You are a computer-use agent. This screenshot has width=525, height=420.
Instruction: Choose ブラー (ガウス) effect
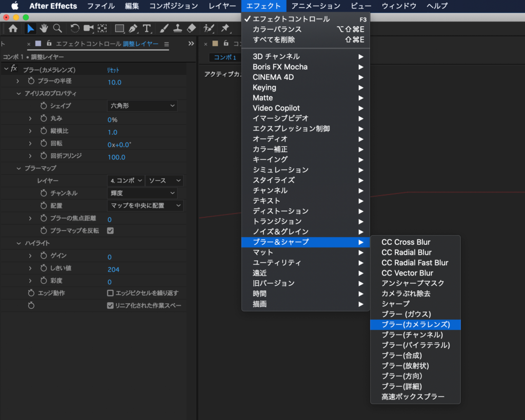click(415, 314)
